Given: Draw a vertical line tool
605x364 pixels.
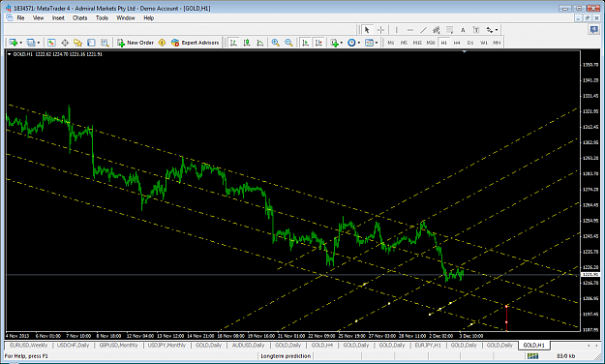Looking at the screenshot, I should click(x=396, y=30).
